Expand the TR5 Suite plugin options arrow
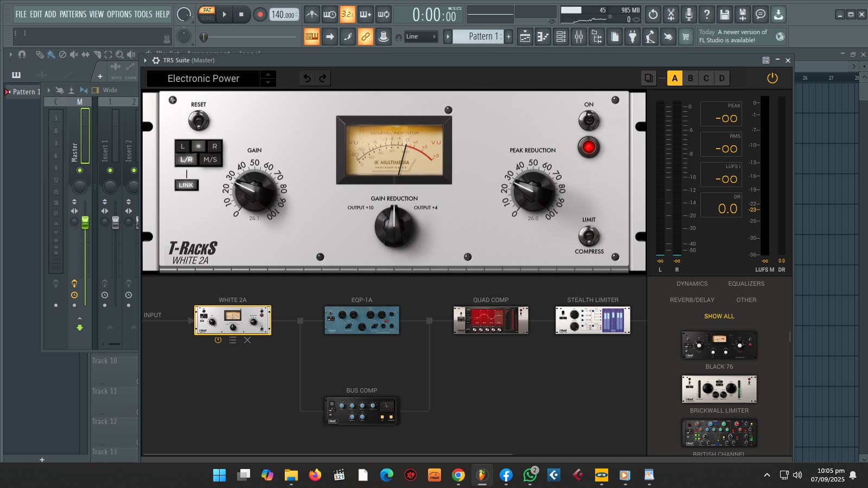 [145, 60]
